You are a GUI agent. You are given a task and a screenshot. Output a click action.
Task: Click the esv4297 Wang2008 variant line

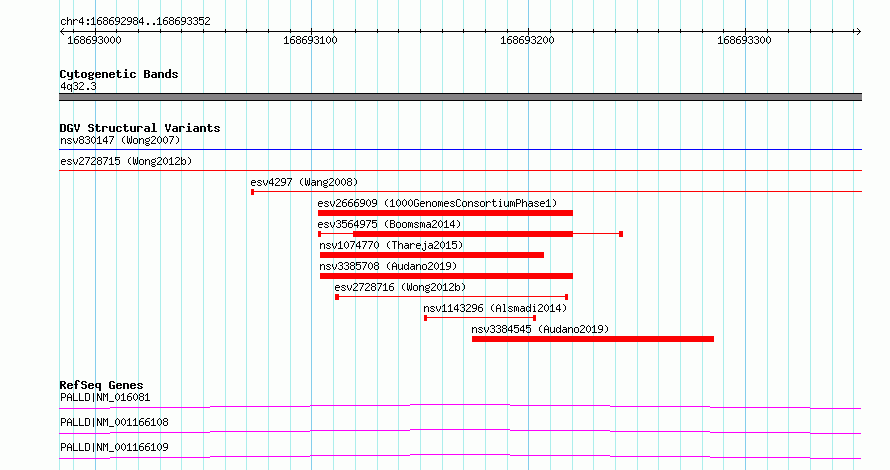(x=556, y=192)
